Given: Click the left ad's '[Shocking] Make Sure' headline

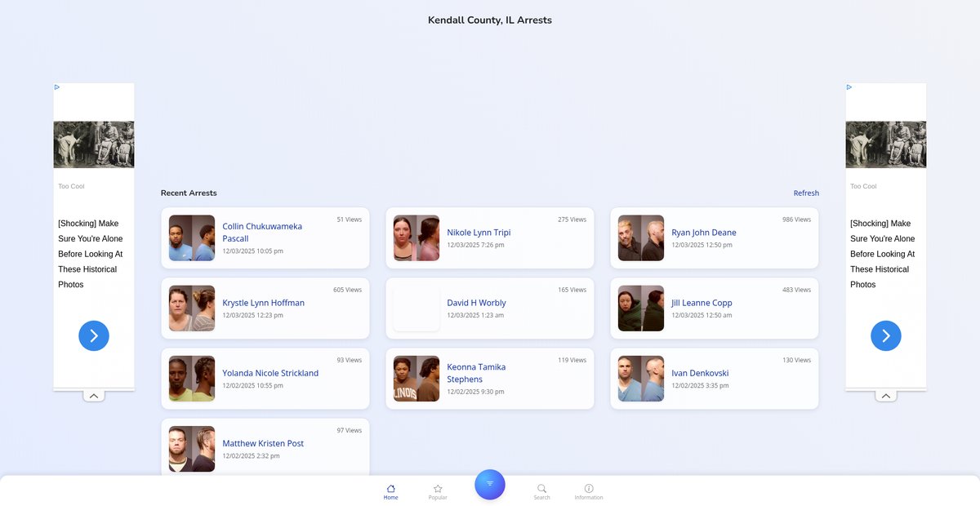Looking at the screenshot, I should [x=91, y=254].
